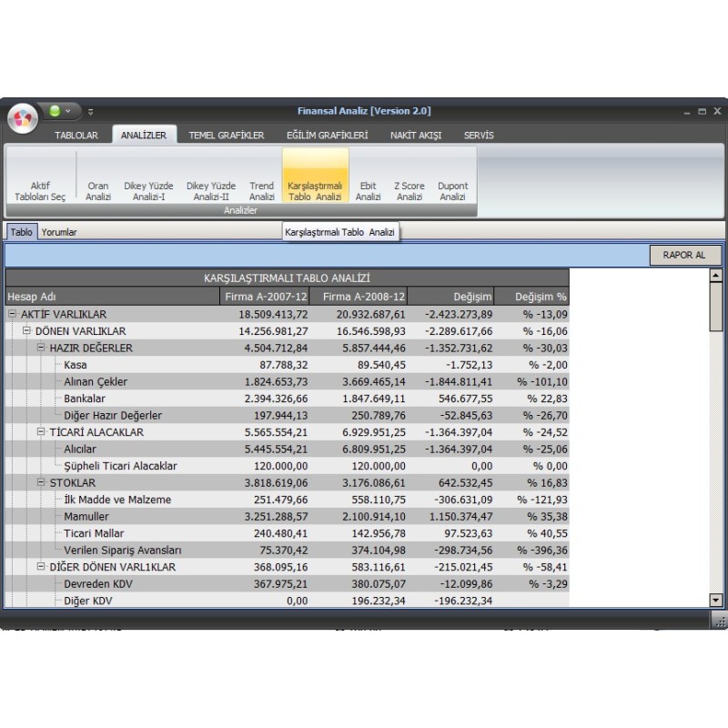Viewport: 728px width, 728px height.
Task: Select the Tablo sub-tab
Action: [x=21, y=232]
